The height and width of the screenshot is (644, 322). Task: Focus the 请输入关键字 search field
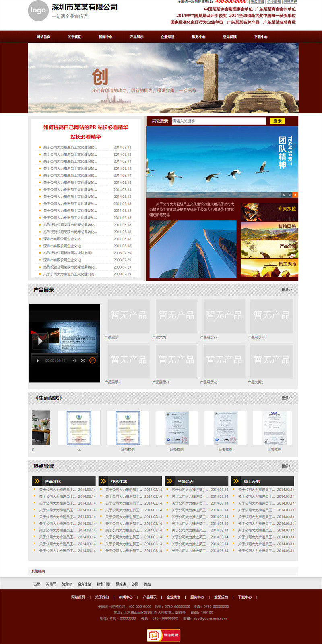coord(219,121)
